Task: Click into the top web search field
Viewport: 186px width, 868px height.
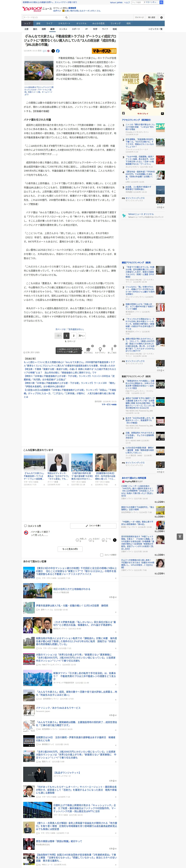Action: [x=137, y=2]
